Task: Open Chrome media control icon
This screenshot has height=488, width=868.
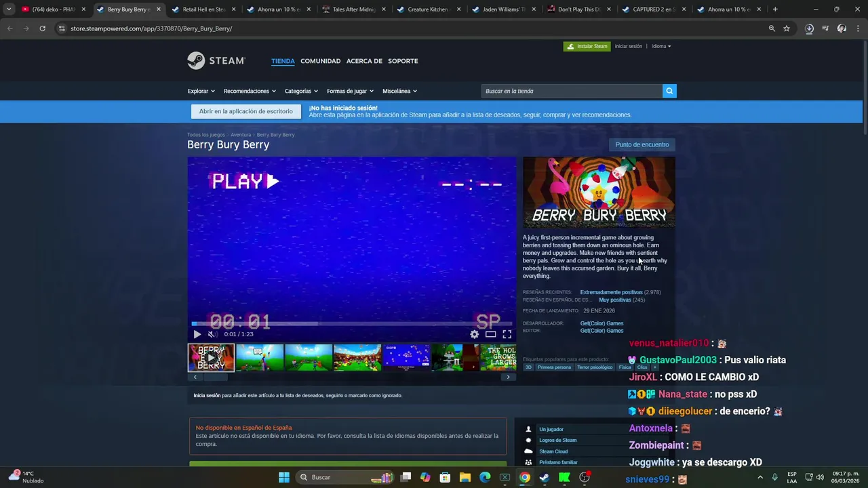Action: [x=825, y=28]
